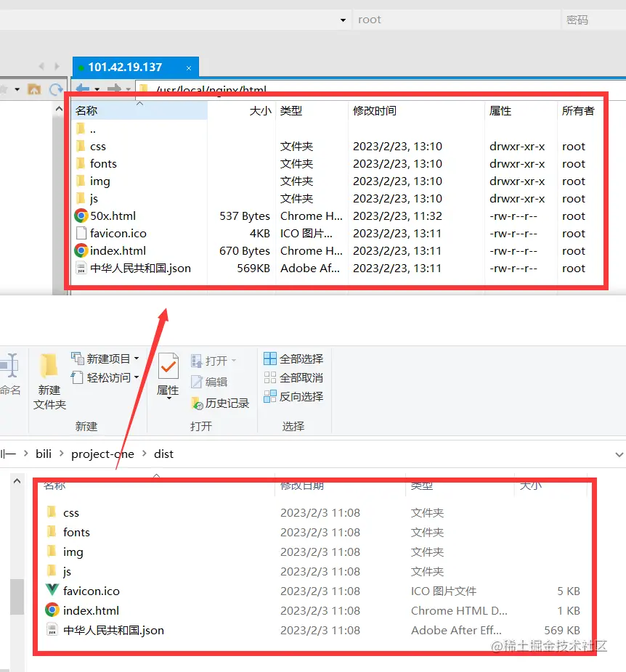Click the local pane scroll-up arrow in Xftp

point(59,110)
